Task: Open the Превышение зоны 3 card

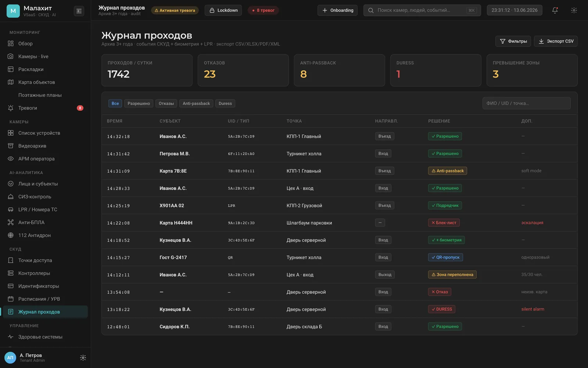Action: [532, 70]
